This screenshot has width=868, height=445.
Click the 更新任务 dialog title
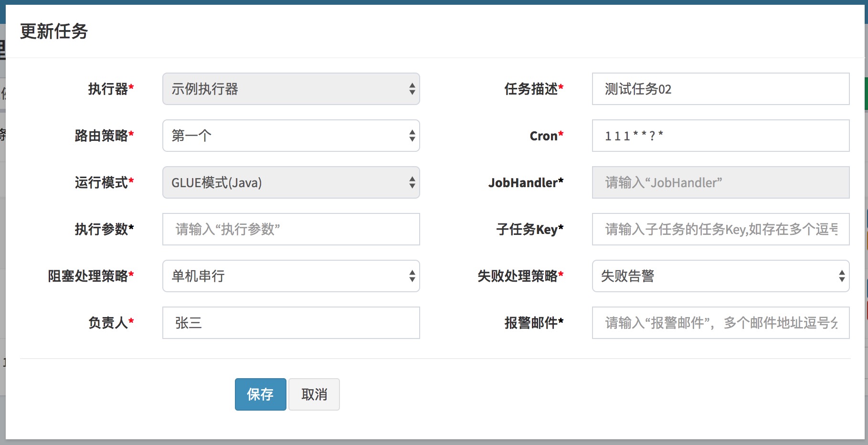pos(54,32)
